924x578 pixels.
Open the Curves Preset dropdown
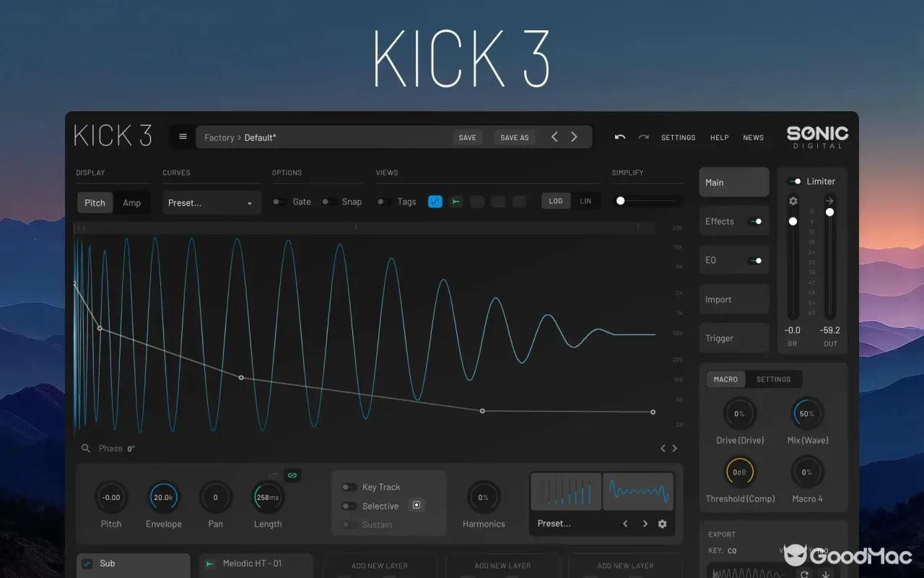[x=212, y=203]
